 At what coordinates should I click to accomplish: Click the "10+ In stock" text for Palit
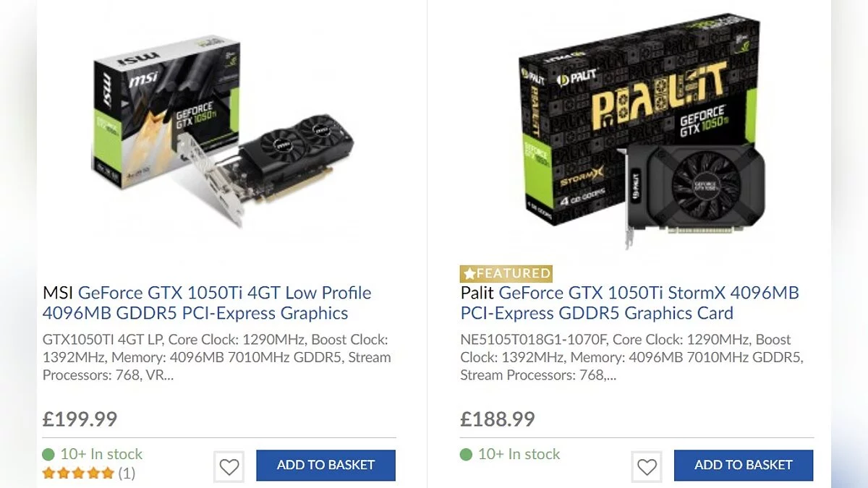[519, 455]
